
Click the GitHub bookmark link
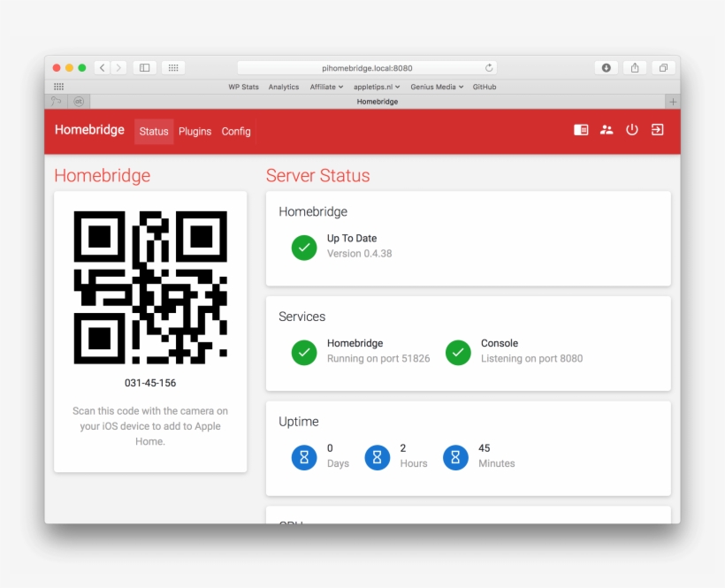coord(484,87)
